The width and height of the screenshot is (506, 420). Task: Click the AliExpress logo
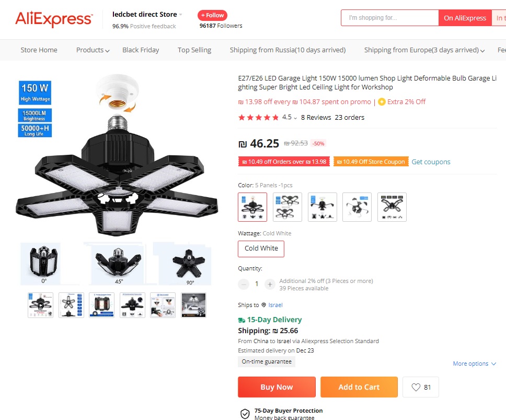point(54,19)
